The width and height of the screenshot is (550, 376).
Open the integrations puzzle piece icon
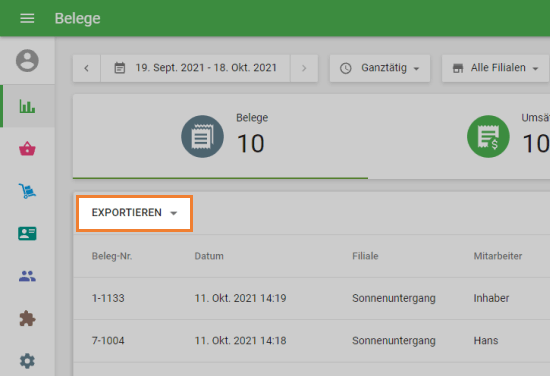27,318
